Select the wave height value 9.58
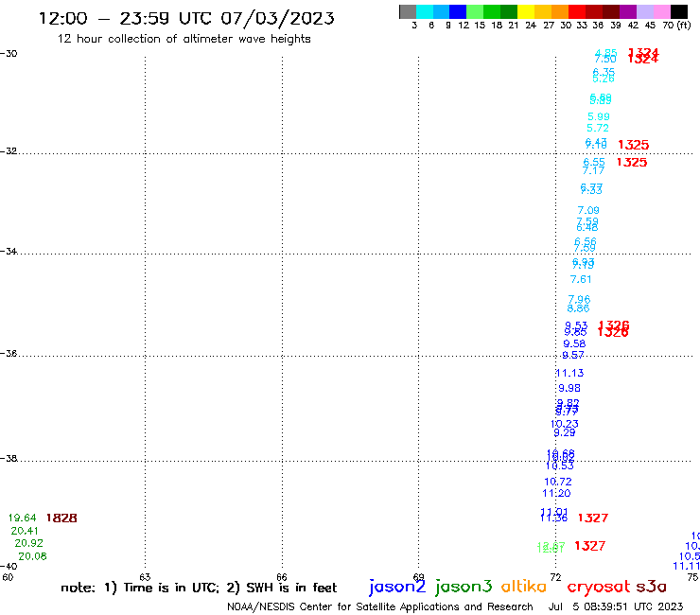Viewport: 700px width, 615px height. coord(574,343)
